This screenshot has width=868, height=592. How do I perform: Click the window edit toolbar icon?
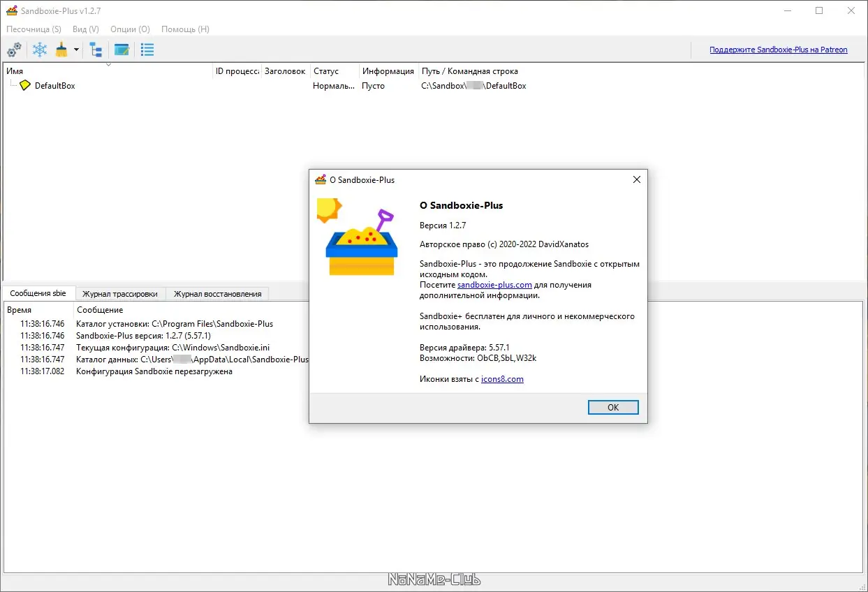[x=122, y=50]
